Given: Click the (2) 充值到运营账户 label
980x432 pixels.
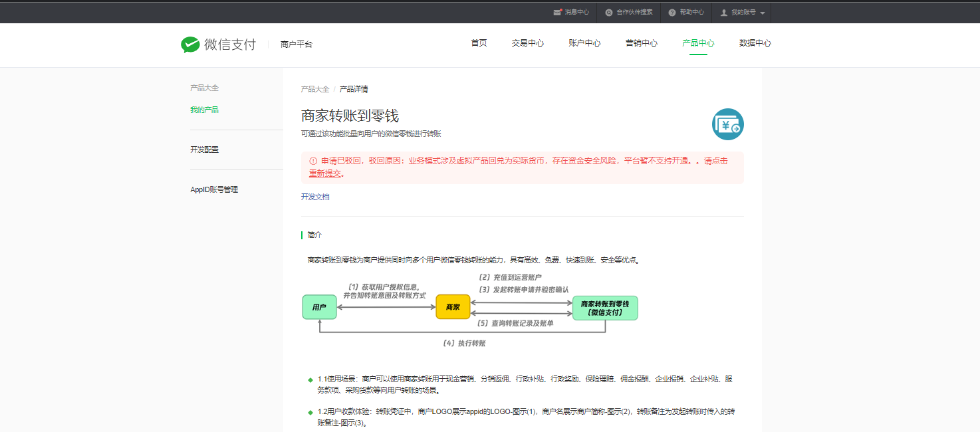Looking at the screenshot, I should (x=510, y=277).
